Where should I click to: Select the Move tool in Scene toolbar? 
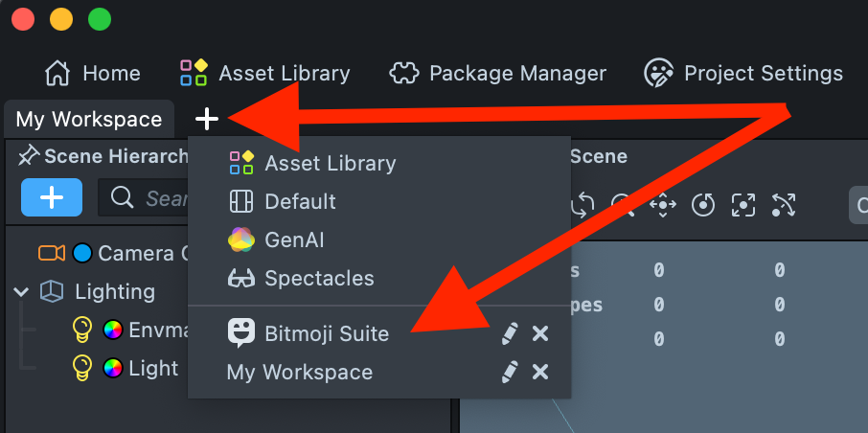(662, 204)
